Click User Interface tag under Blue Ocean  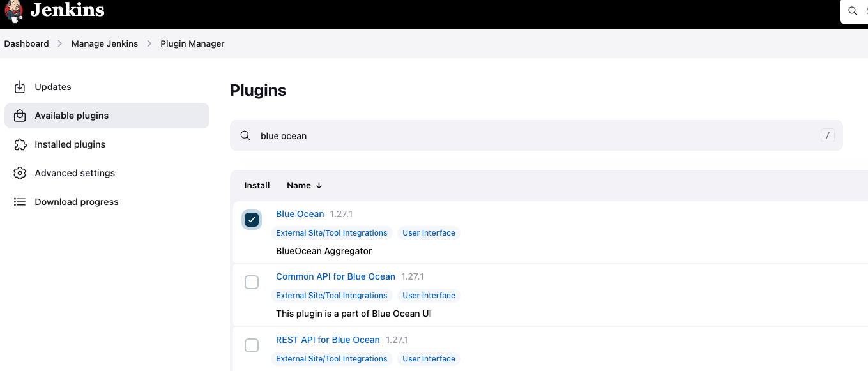tap(429, 233)
